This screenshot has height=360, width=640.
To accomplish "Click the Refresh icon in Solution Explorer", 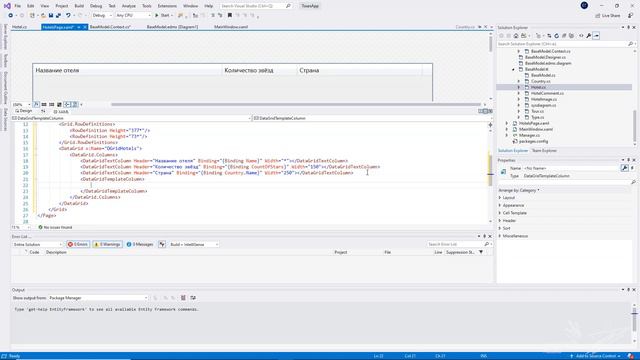I will [x=556, y=36].
